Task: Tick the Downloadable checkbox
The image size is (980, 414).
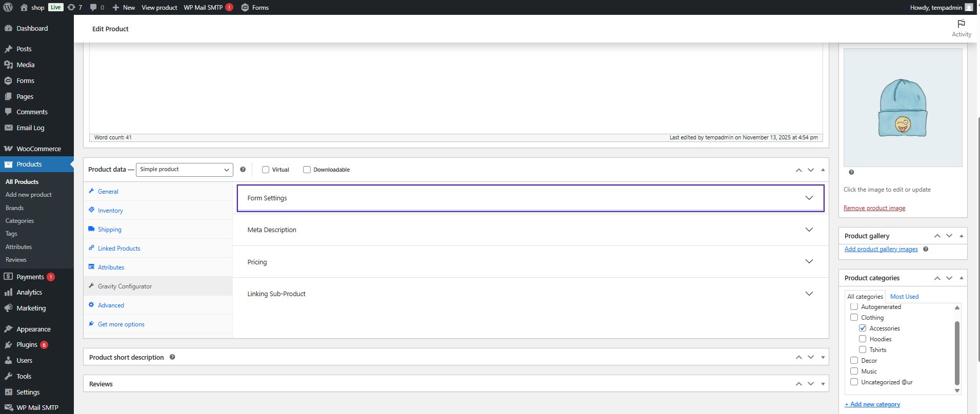Action: (307, 170)
